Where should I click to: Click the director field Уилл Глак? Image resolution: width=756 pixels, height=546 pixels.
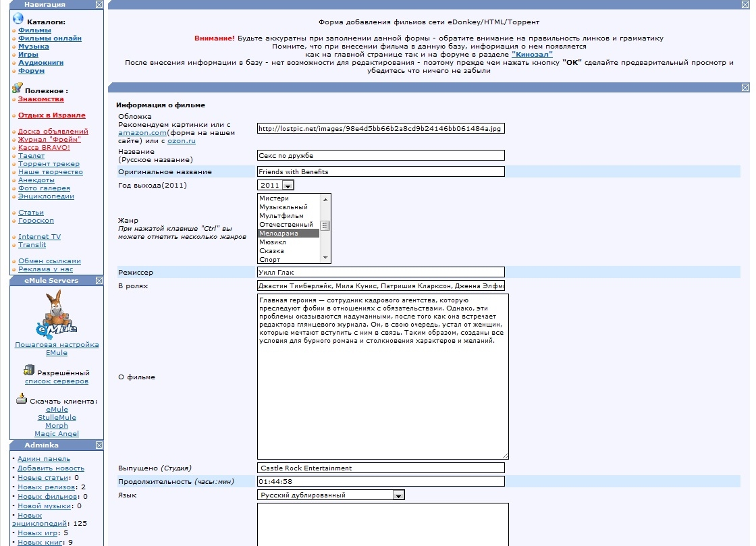pos(381,272)
